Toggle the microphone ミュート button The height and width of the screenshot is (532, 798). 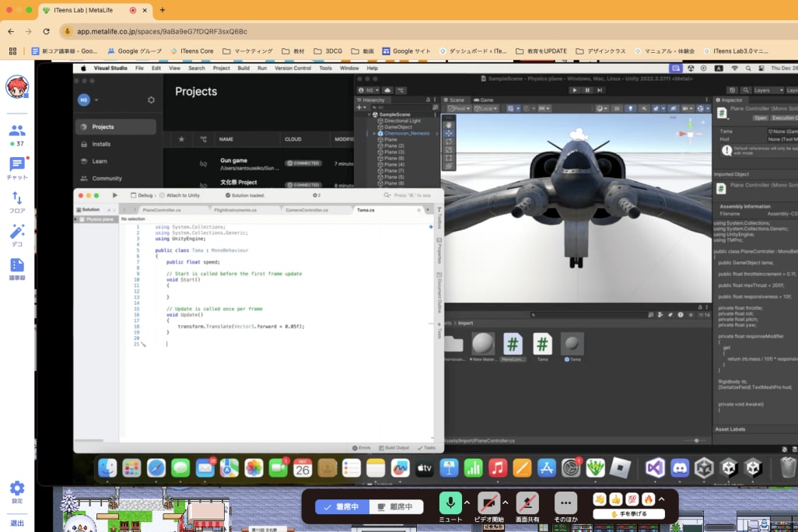click(450, 505)
